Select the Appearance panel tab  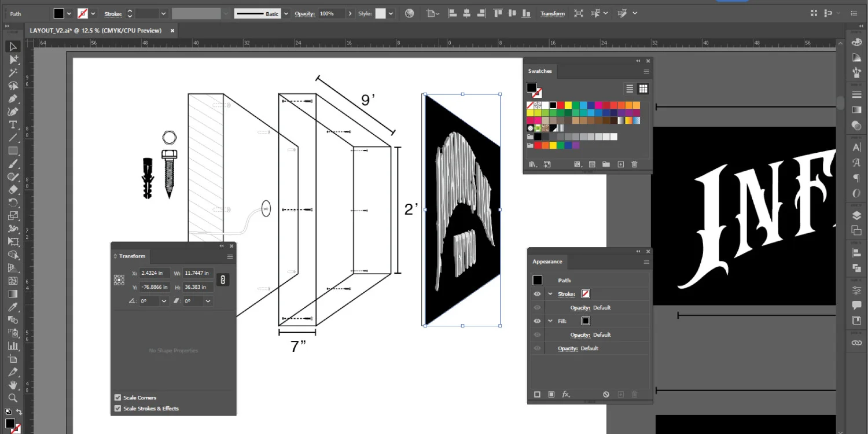pyautogui.click(x=547, y=262)
